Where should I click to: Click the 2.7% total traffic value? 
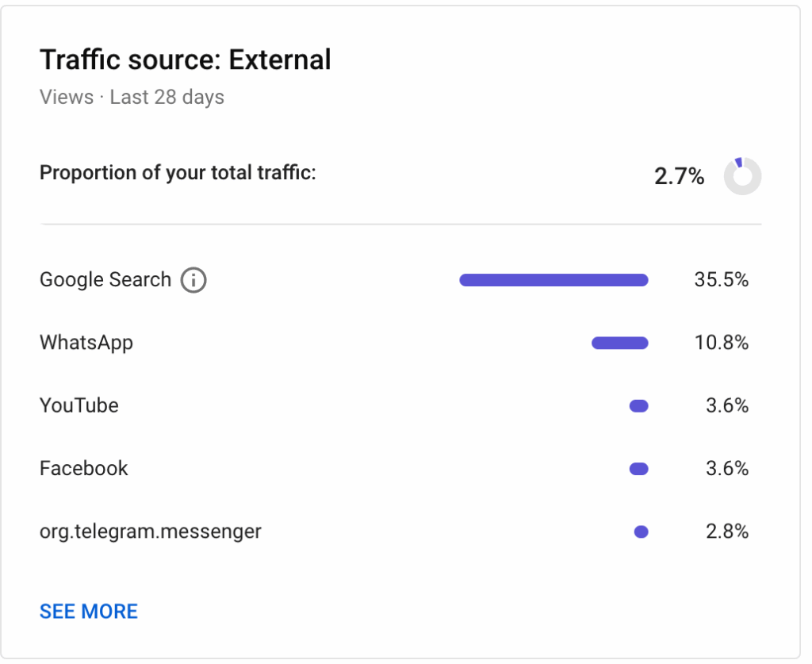tap(679, 176)
